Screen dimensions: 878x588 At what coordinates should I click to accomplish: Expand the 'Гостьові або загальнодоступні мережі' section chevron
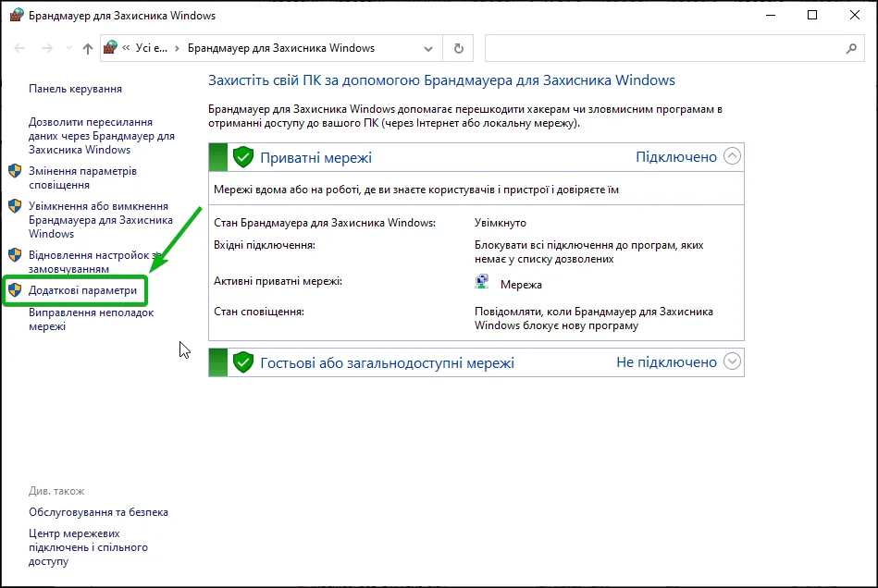(x=732, y=361)
